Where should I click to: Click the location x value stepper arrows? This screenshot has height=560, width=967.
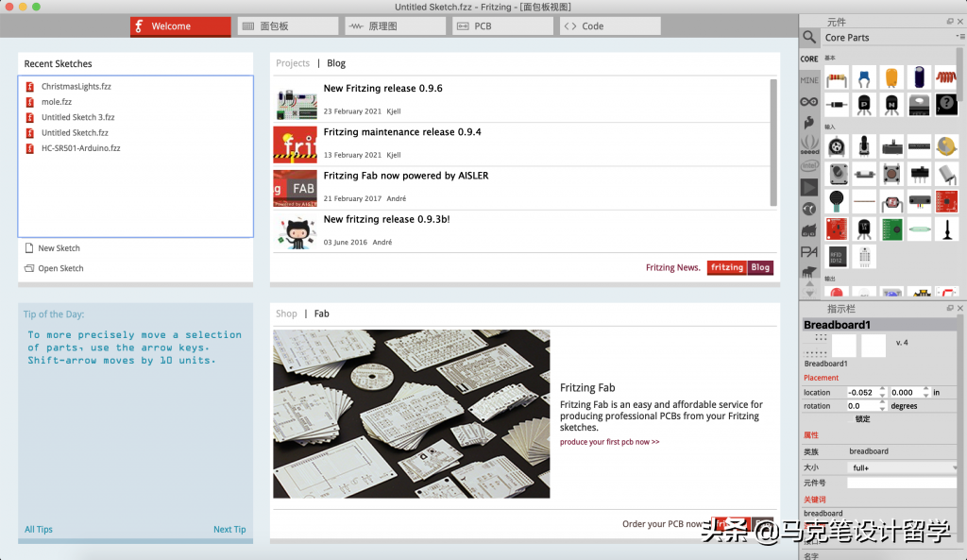pyautogui.click(x=883, y=392)
